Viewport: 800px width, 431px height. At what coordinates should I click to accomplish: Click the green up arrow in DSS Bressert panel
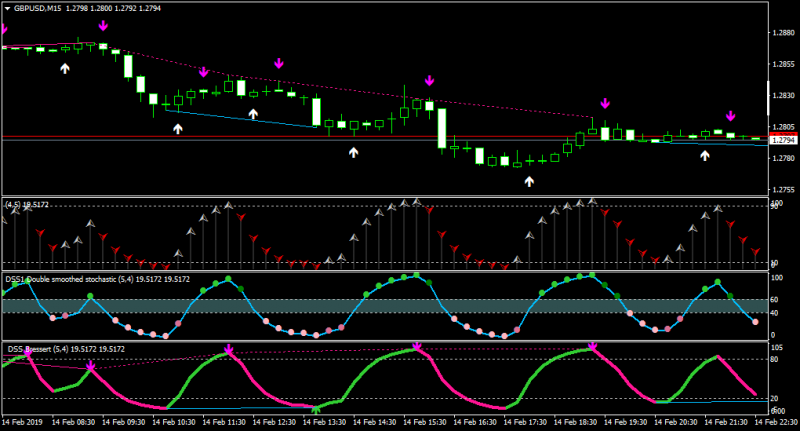pyautogui.click(x=316, y=410)
